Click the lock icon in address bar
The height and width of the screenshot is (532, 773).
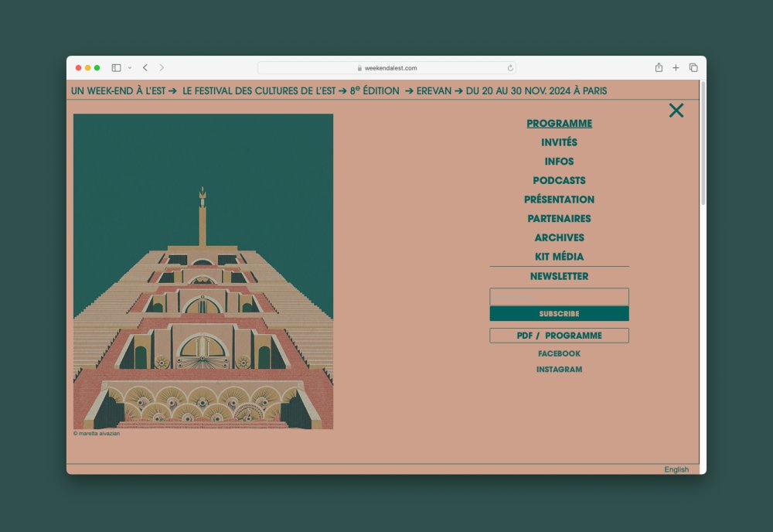click(x=359, y=68)
